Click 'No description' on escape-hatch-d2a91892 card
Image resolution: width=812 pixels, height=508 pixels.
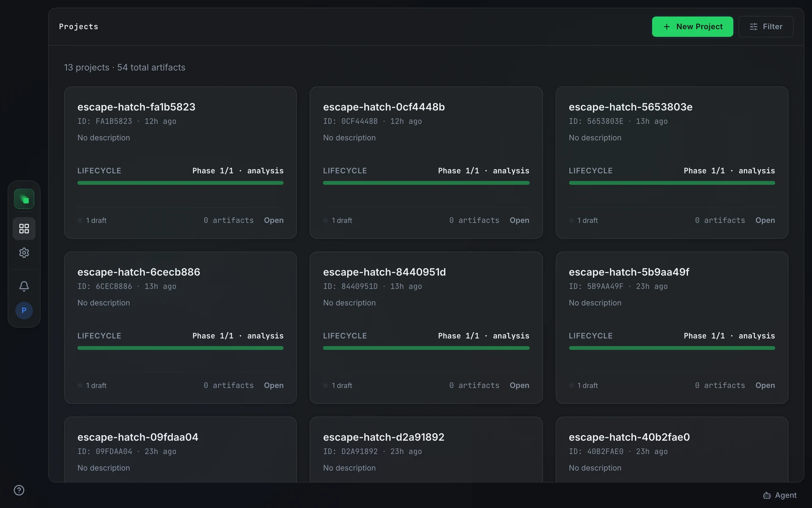point(349,468)
